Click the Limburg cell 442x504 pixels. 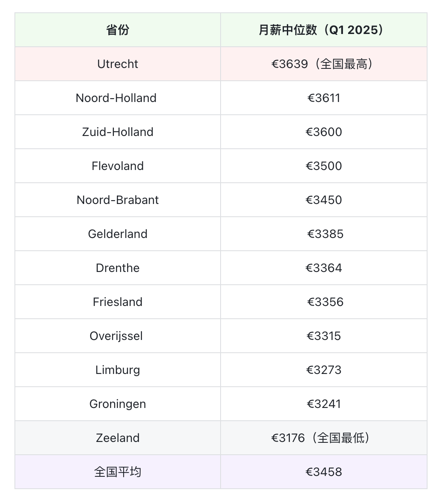(118, 370)
